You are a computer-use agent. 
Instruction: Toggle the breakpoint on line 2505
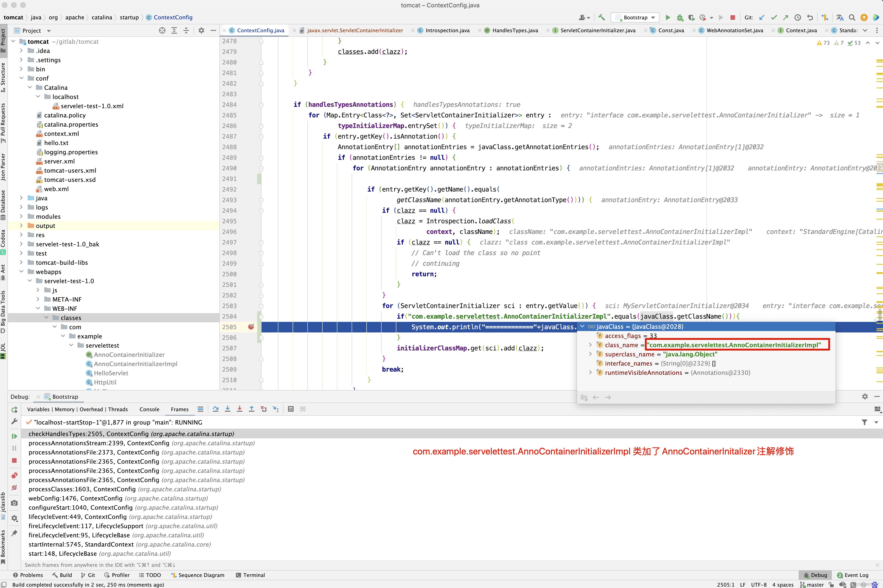[x=251, y=327]
